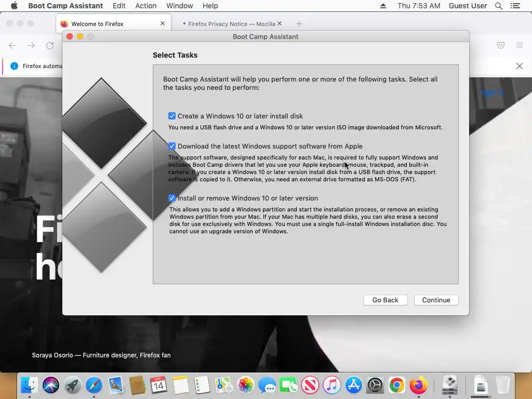The image size is (532, 399).
Task: Open Finder from the dock
Action: pos(30,385)
